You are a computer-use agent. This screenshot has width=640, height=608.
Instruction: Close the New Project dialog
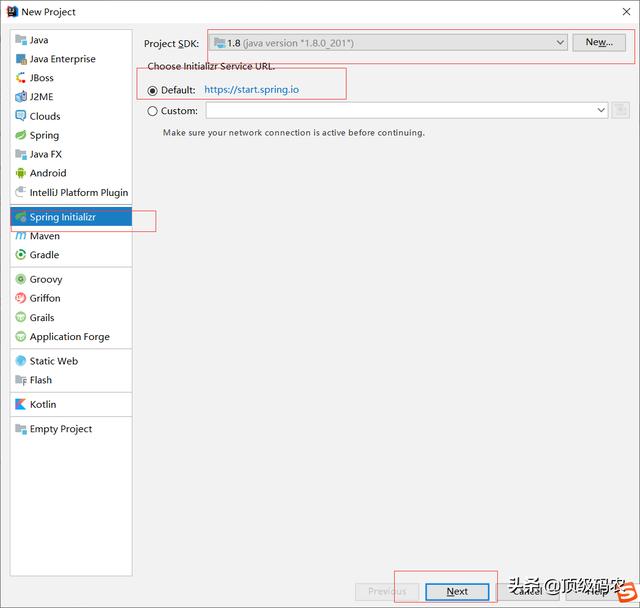[x=627, y=12]
